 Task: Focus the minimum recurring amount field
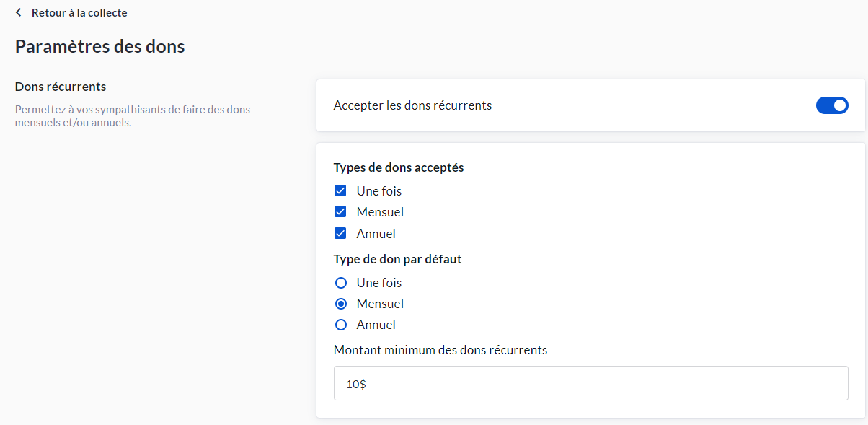(x=590, y=384)
